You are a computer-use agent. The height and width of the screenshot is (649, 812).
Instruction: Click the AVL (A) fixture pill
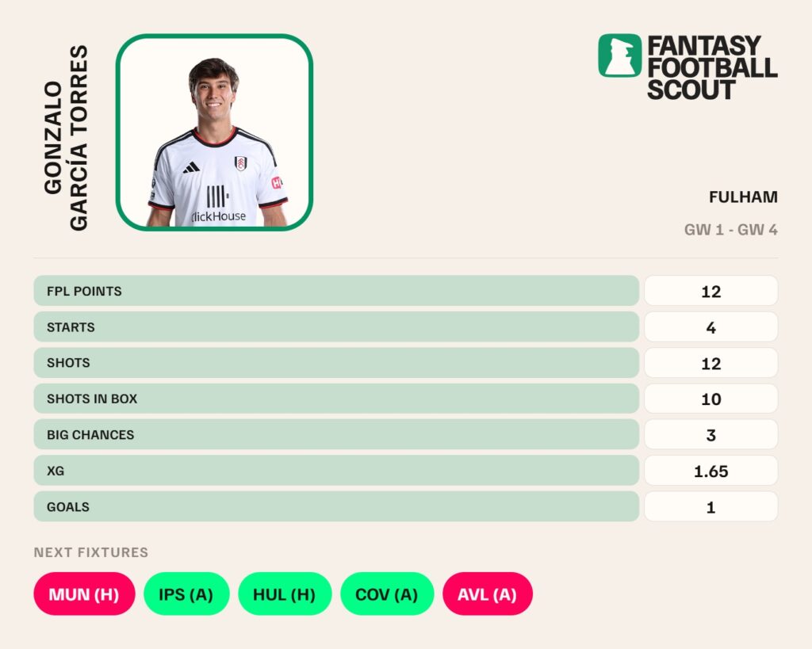click(x=488, y=594)
